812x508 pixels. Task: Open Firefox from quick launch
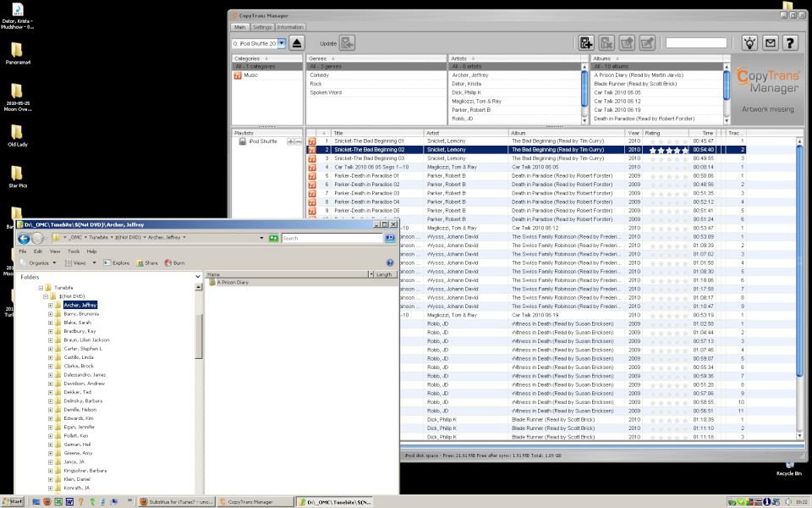(x=47, y=502)
